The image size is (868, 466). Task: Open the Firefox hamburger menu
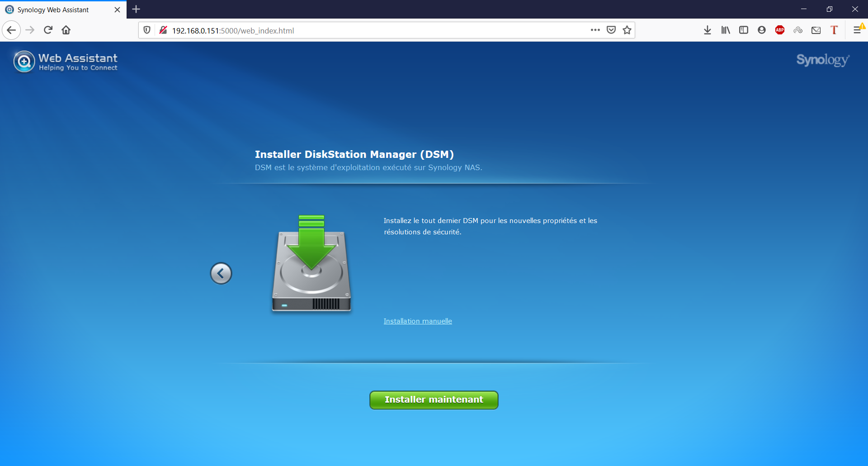tap(857, 30)
